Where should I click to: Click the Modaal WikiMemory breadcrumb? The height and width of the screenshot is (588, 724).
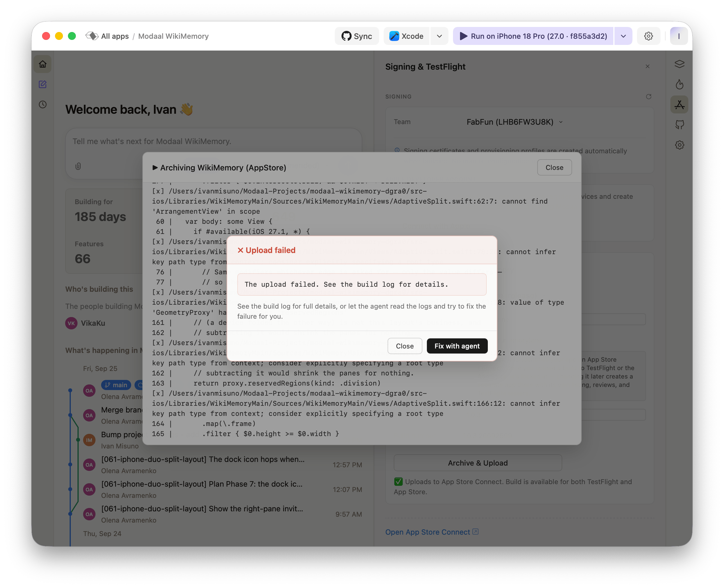(173, 36)
